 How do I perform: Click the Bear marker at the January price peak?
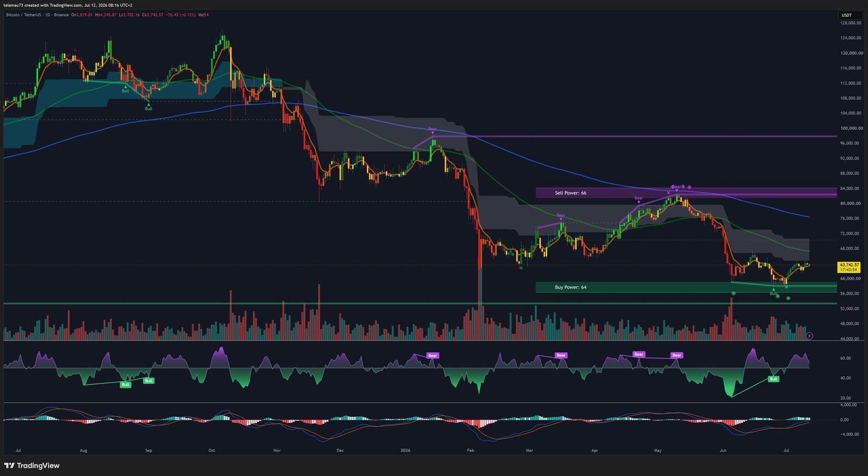(x=432, y=130)
